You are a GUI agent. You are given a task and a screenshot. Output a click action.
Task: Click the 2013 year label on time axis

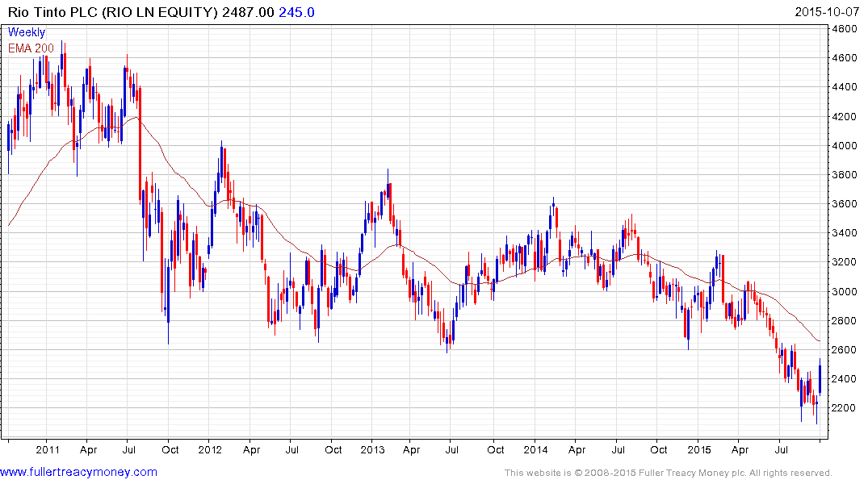[x=372, y=449]
